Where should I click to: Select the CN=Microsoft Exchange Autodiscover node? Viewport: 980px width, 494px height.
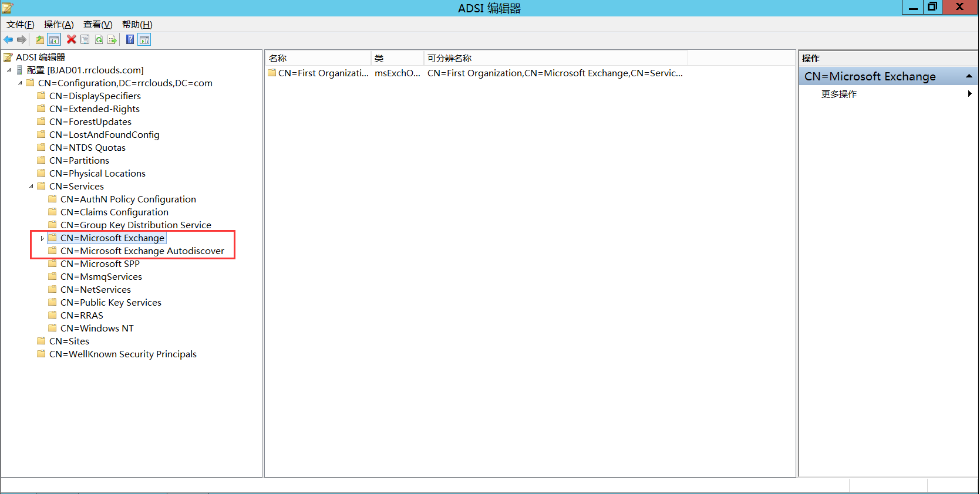tap(142, 251)
